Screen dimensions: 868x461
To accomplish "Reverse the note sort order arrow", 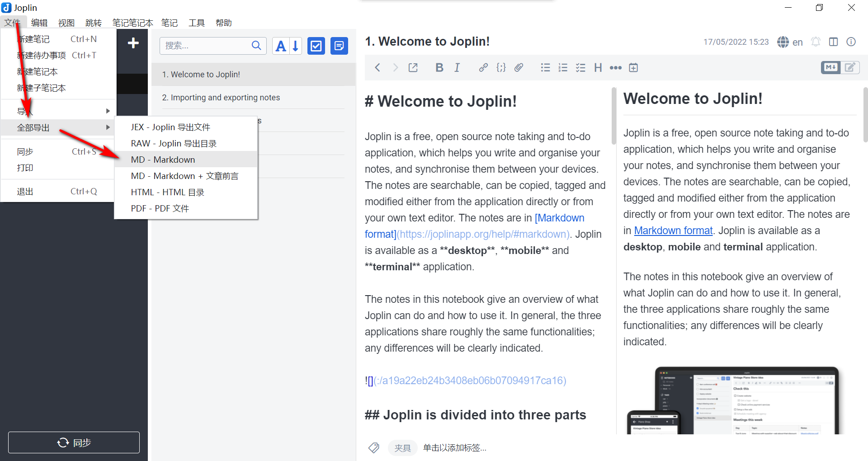I will 295,46.
